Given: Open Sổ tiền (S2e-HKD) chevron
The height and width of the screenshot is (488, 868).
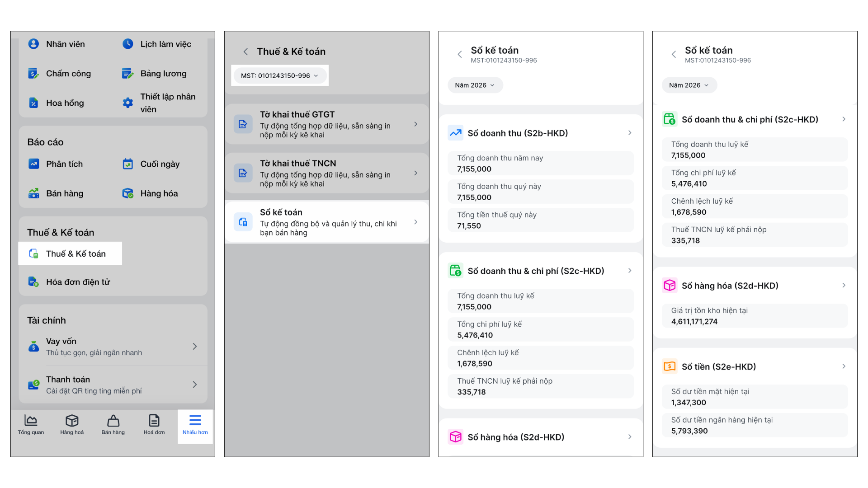Looking at the screenshot, I should [x=844, y=366].
